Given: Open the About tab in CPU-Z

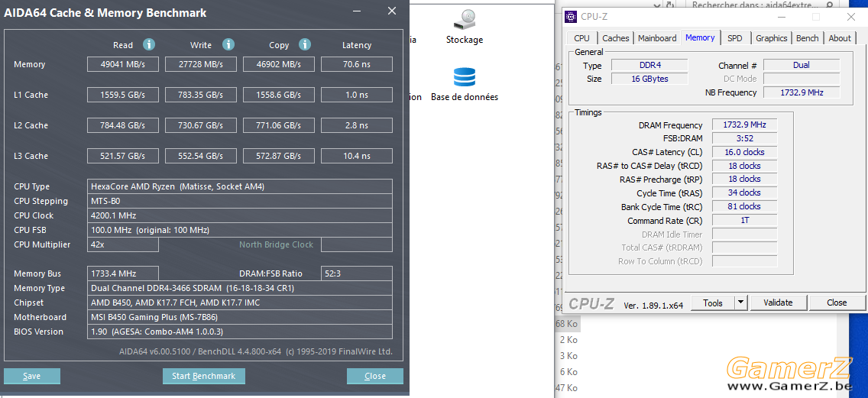Looking at the screenshot, I should pyautogui.click(x=840, y=38).
